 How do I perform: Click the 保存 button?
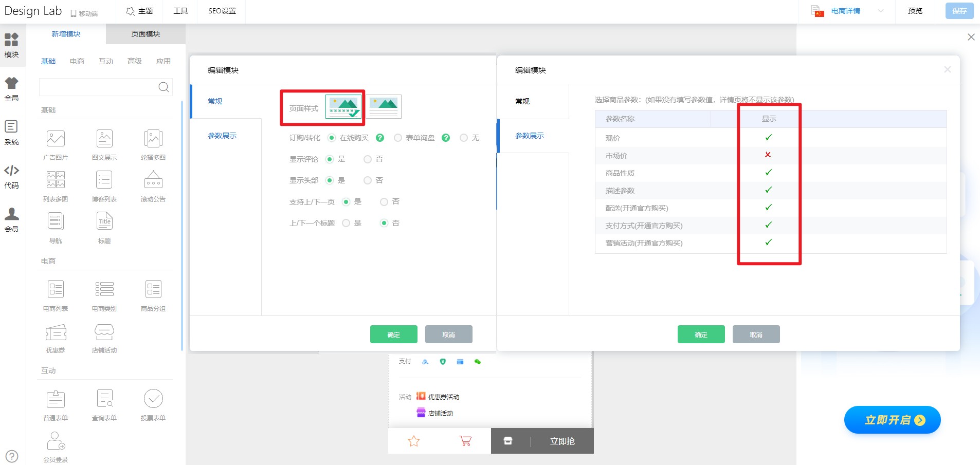coord(959,11)
